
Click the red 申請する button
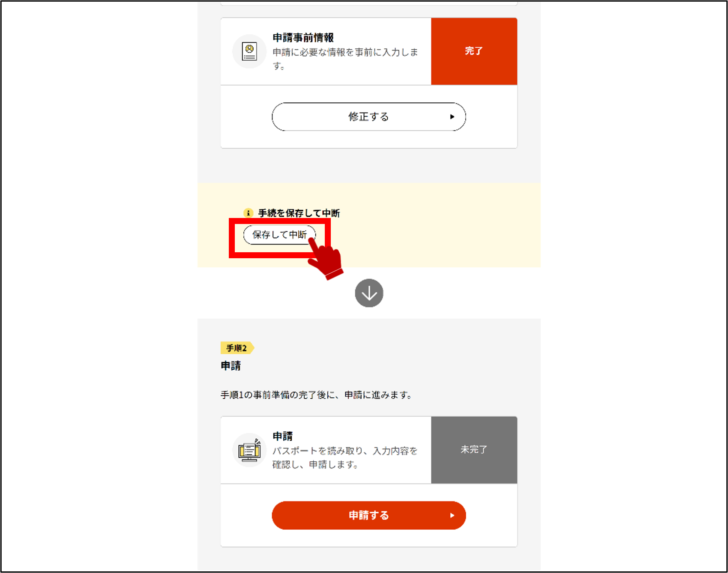(368, 515)
